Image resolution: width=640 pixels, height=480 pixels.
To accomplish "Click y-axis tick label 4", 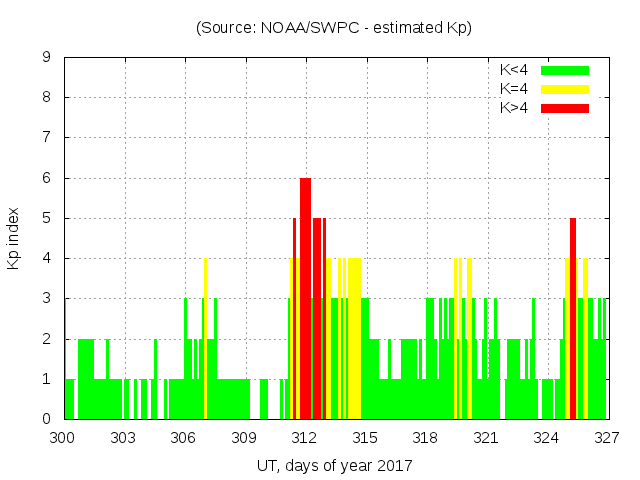I will pyautogui.click(x=47, y=258).
